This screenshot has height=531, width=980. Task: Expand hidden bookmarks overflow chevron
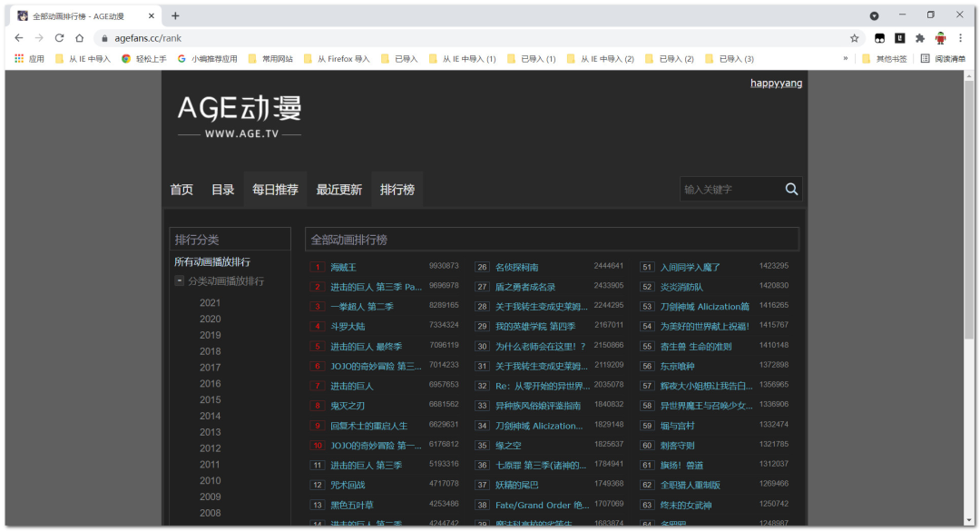pos(846,59)
